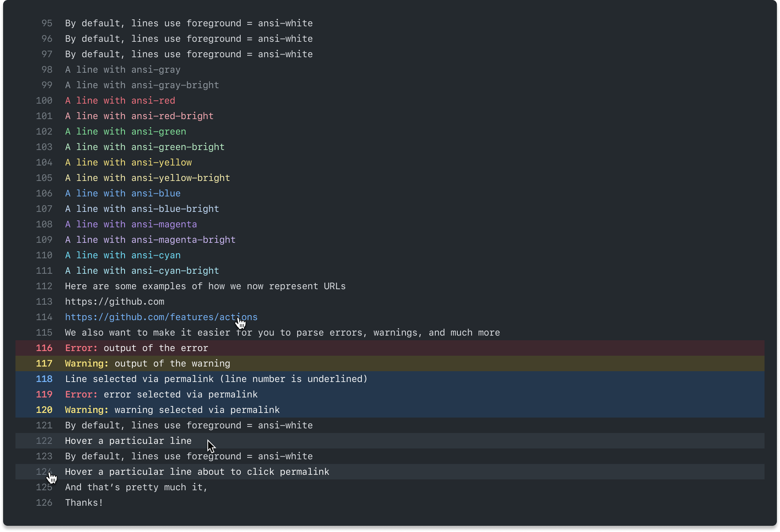Click line number 118 permalink
This screenshot has width=780, height=532.
tap(44, 379)
